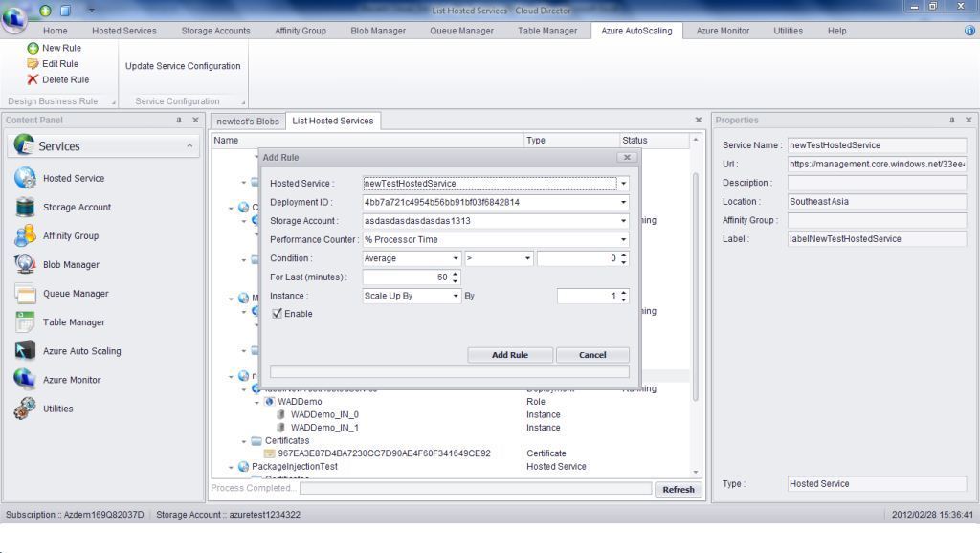Open the Storage Account dropdown
Image resolution: width=980 pixels, height=553 pixels.
pos(623,221)
